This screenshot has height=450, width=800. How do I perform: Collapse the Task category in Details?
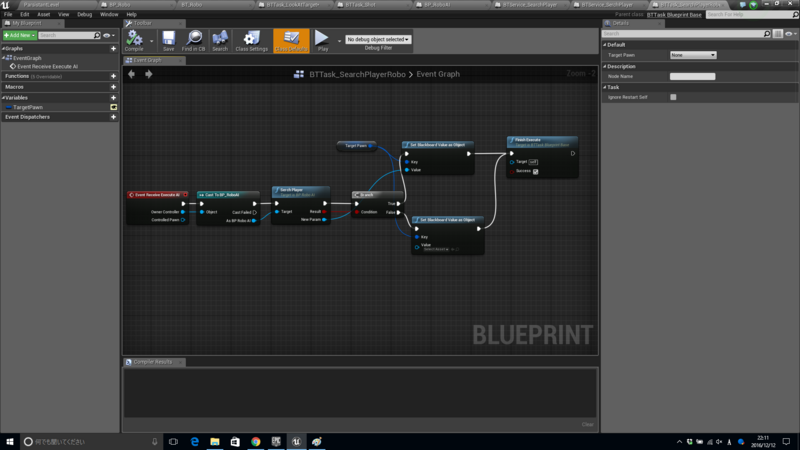tap(605, 87)
